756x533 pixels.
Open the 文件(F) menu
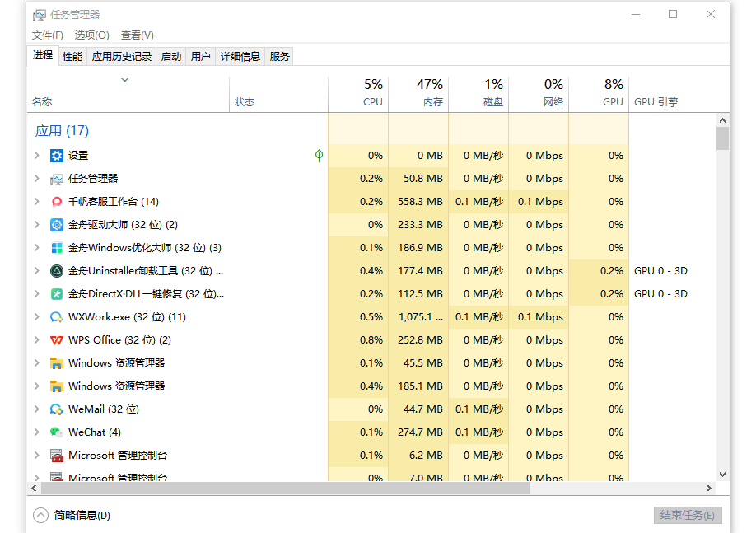(47, 35)
